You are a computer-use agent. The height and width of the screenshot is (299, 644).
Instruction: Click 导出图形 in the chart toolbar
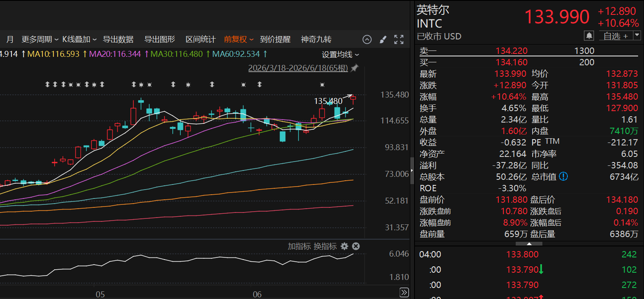tap(160, 39)
